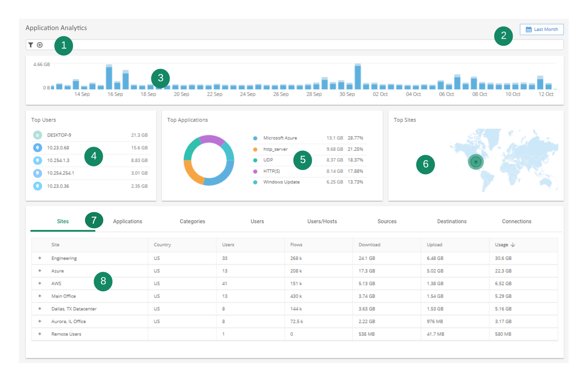Screen dimensions: 588x382
Task: Expand the Remote Users row
Action: tap(40, 334)
